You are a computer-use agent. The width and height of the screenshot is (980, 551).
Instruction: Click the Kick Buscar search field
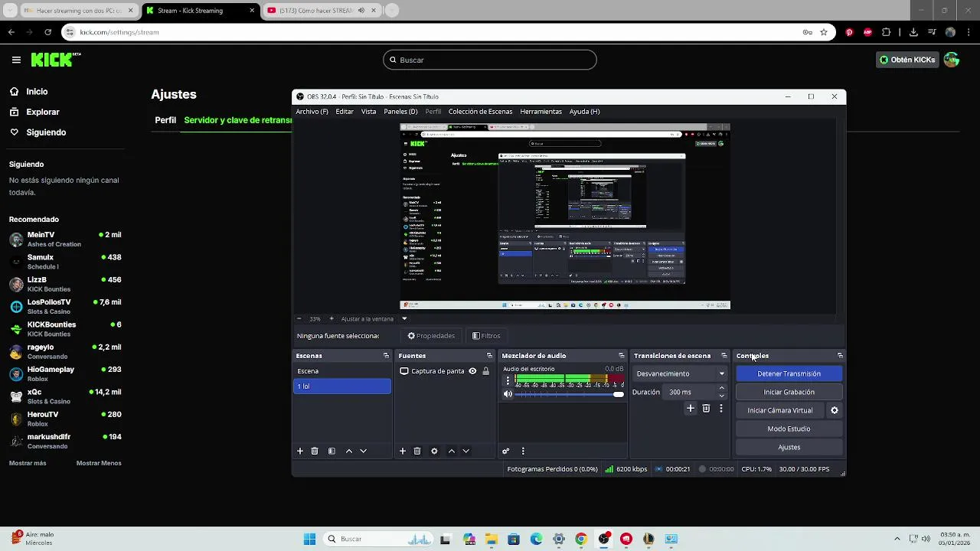pos(490,60)
